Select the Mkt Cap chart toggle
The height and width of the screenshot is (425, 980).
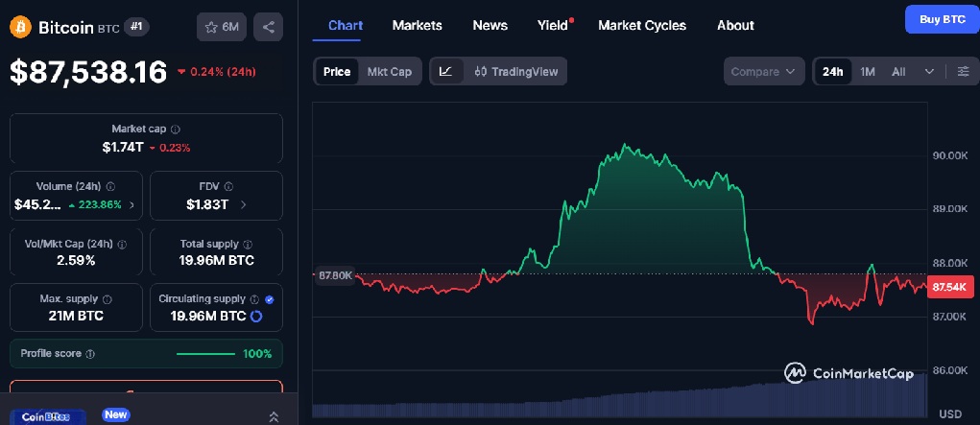point(390,71)
